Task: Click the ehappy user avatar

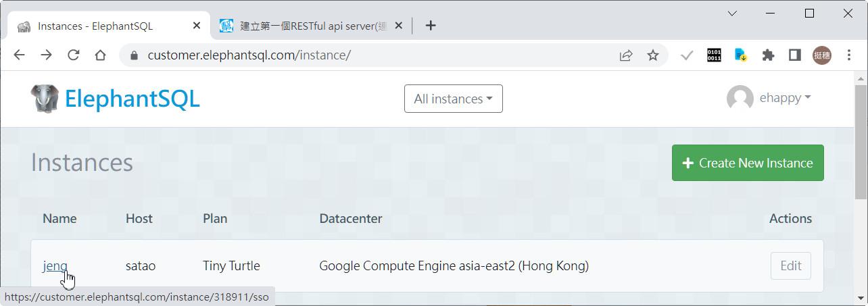Action: (x=740, y=99)
